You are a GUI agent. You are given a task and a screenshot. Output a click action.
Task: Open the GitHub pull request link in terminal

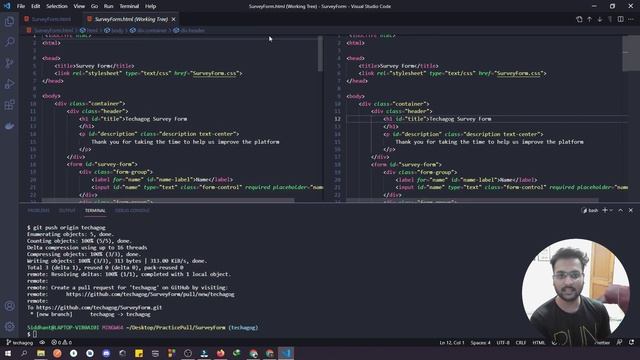pos(150,294)
